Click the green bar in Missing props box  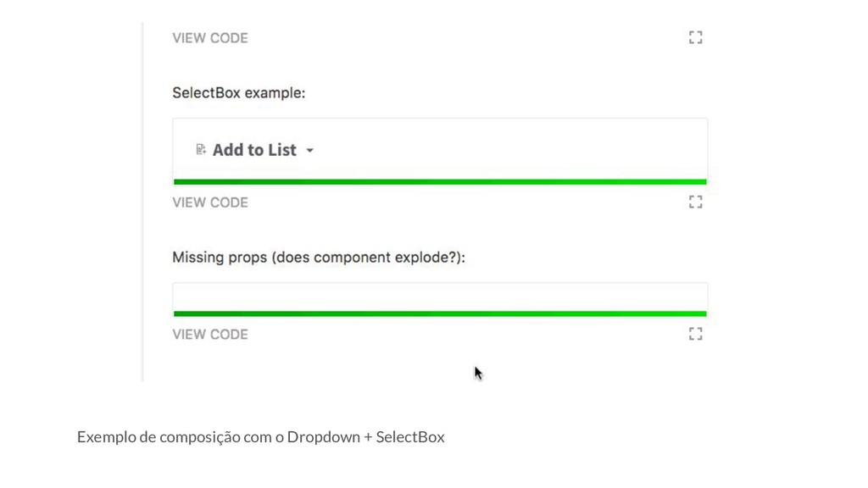[x=440, y=313]
